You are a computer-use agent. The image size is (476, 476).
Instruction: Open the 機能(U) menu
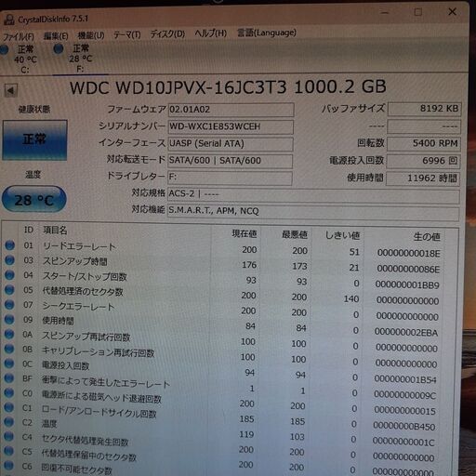click(x=91, y=35)
